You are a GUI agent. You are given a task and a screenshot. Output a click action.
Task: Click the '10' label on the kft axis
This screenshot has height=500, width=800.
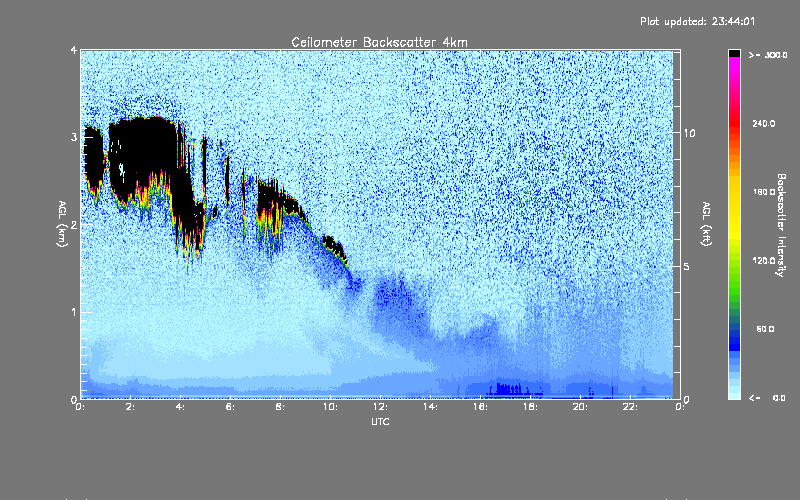click(x=689, y=133)
